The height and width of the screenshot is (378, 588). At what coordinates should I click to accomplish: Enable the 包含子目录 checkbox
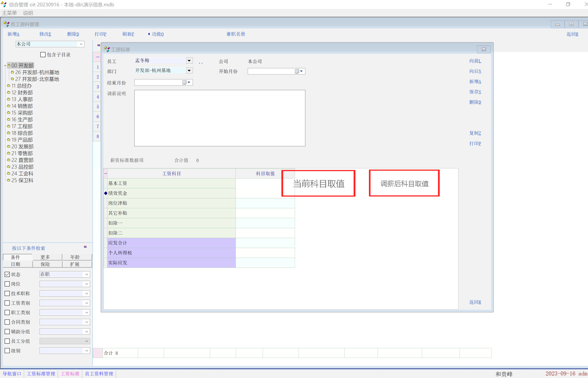pyautogui.click(x=43, y=54)
